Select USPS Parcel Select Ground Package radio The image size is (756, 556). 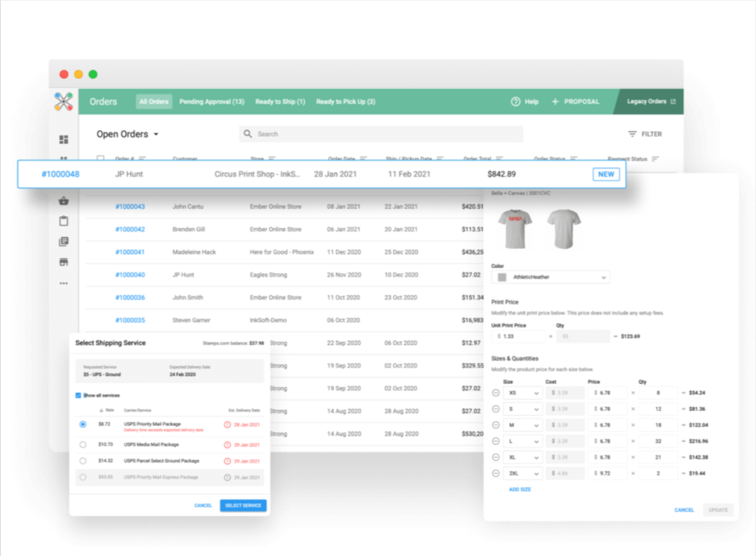click(82, 461)
